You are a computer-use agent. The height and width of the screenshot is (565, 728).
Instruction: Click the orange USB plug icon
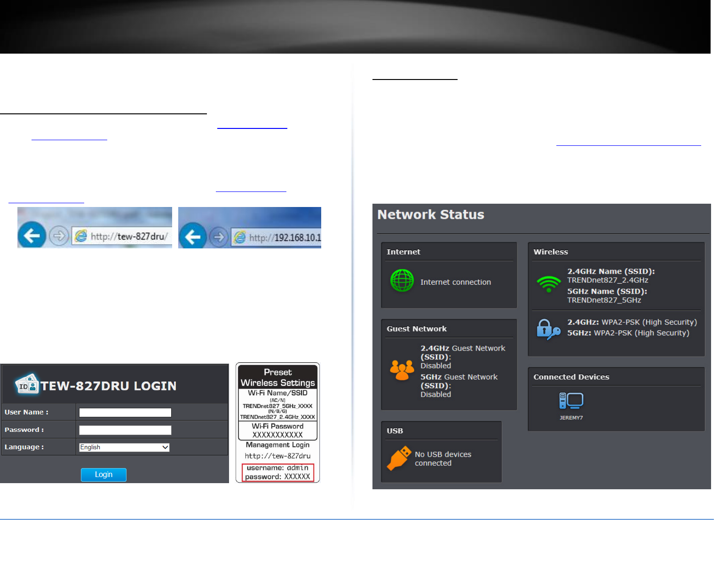[x=399, y=458]
